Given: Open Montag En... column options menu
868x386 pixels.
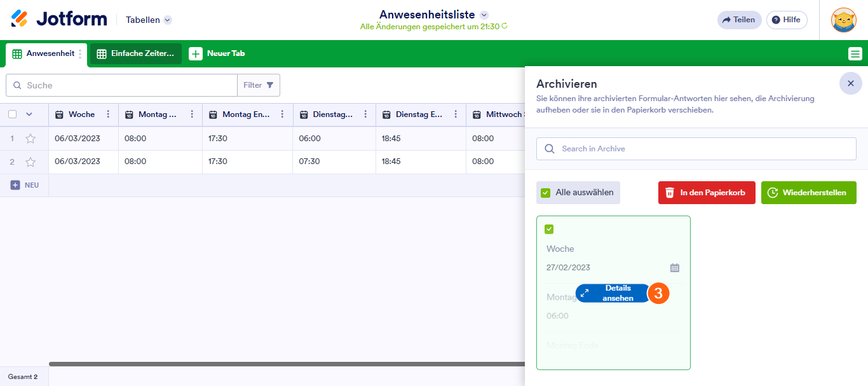Looking at the screenshot, I should tap(283, 114).
